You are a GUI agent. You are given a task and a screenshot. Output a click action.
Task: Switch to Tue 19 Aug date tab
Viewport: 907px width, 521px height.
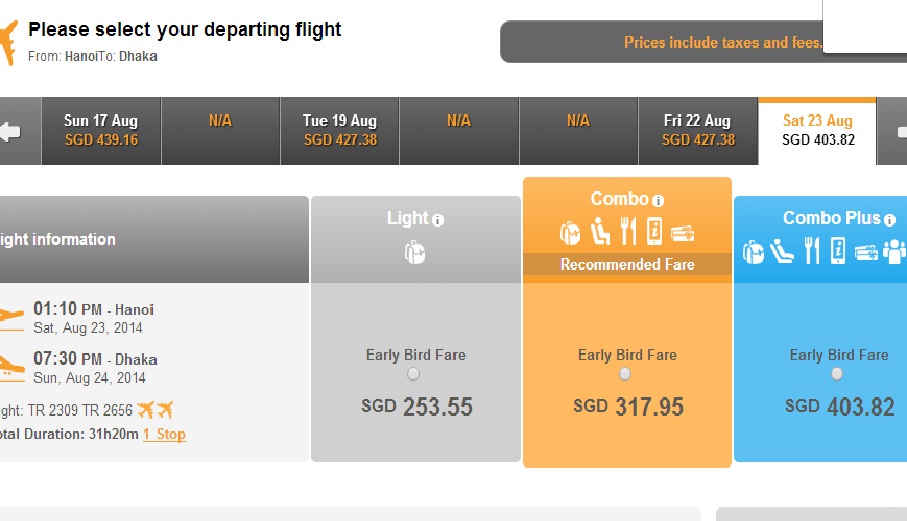(x=340, y=131)
